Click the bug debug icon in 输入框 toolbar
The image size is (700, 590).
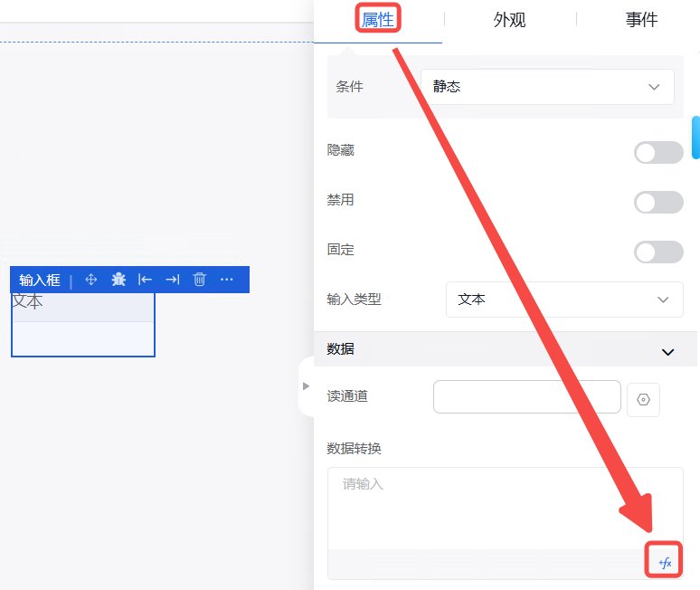[118, 280]
